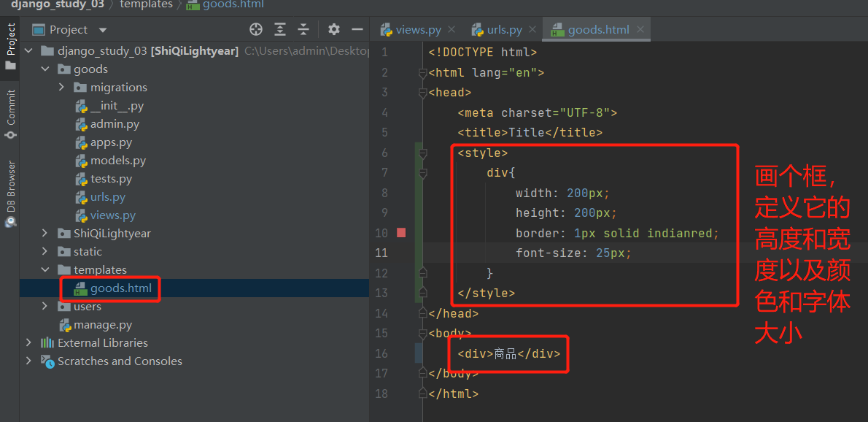Select admin.py in project tree
This screenshot has height=422, width=868.
[x=115, y=124]
